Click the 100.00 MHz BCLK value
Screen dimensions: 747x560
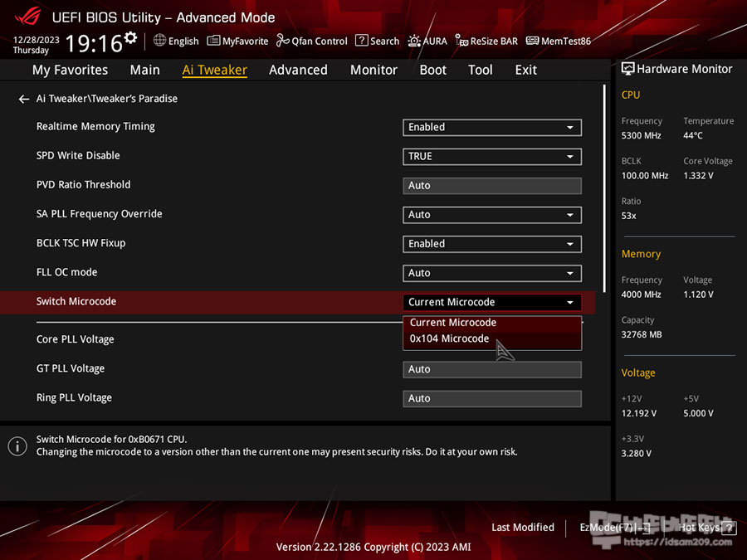pyautogui.click(x=645, y=176)
